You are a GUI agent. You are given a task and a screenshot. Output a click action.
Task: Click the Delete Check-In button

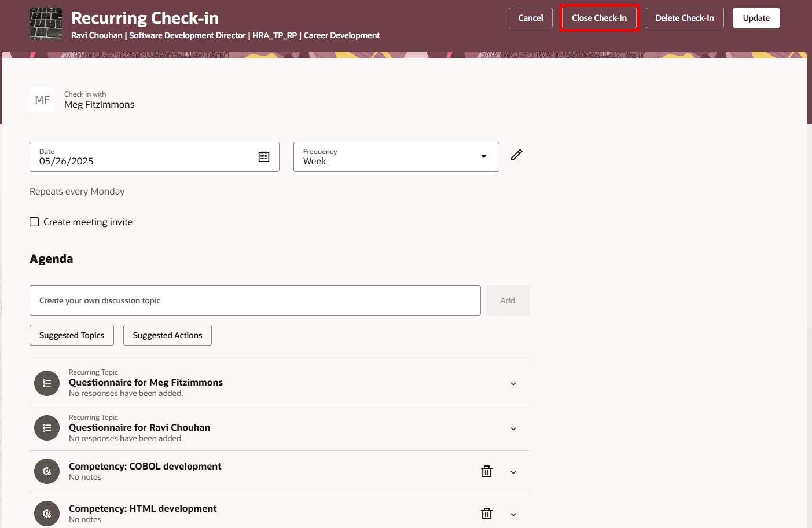click(685, 18)
